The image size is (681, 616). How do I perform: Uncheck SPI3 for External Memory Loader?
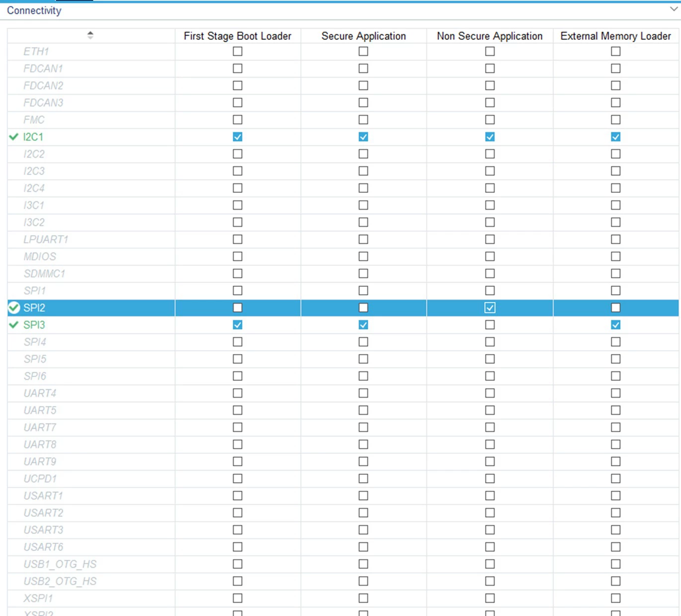coord(615,325)
